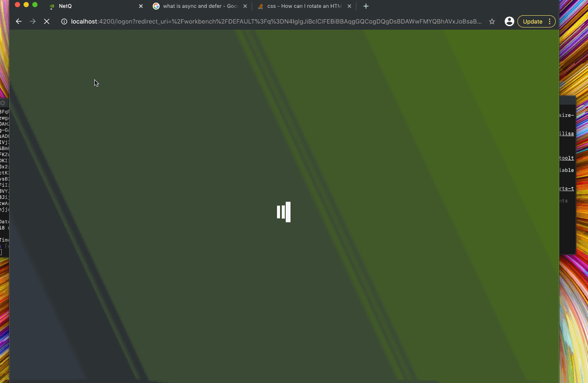Switch to the 'css - How can I rotate' tab

(304, 6)
